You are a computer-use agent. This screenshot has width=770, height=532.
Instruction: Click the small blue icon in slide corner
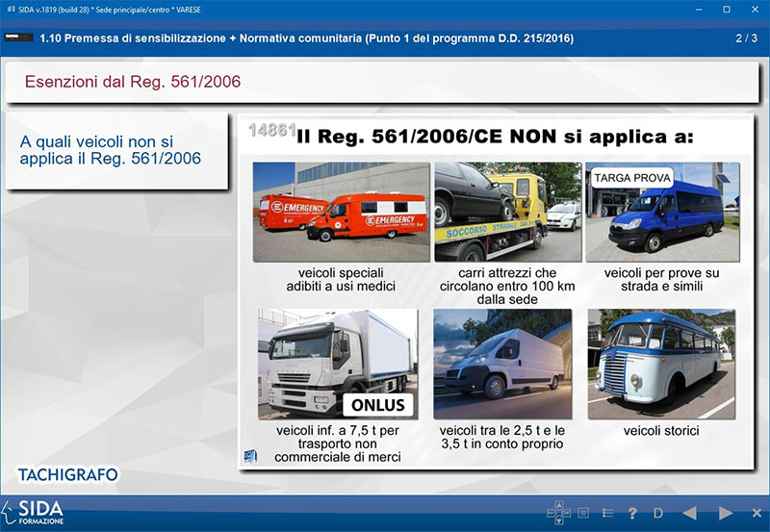250,454
